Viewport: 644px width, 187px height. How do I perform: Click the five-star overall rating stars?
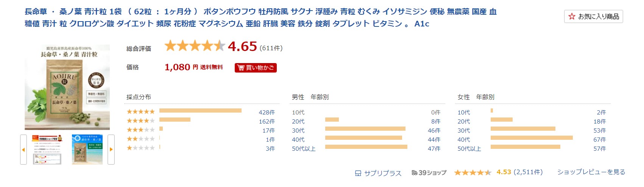195,46
